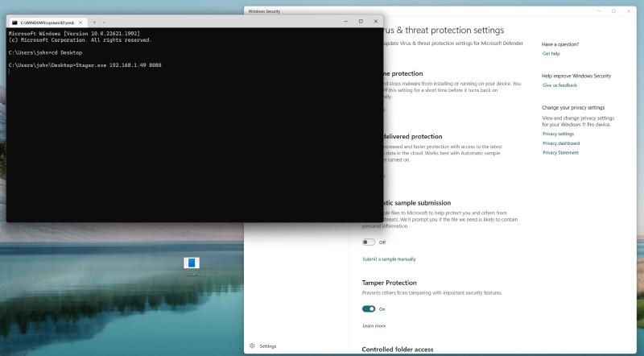Switch off the Tamper Protection toggle
This screenshot has width=644, height=356.
click(369, 308)
